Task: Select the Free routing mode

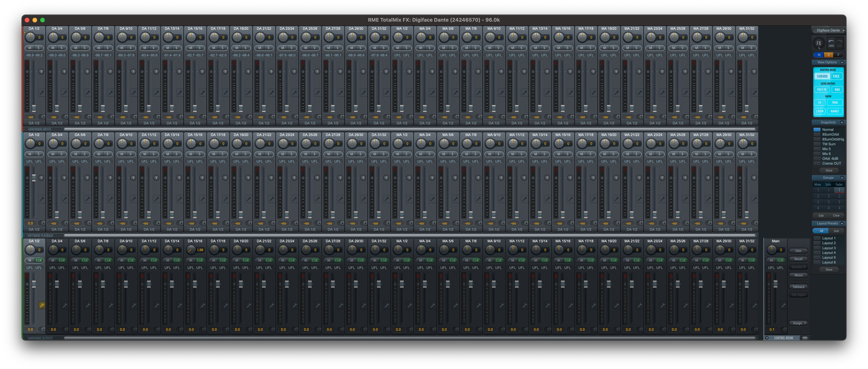Action: coord(836,76)
